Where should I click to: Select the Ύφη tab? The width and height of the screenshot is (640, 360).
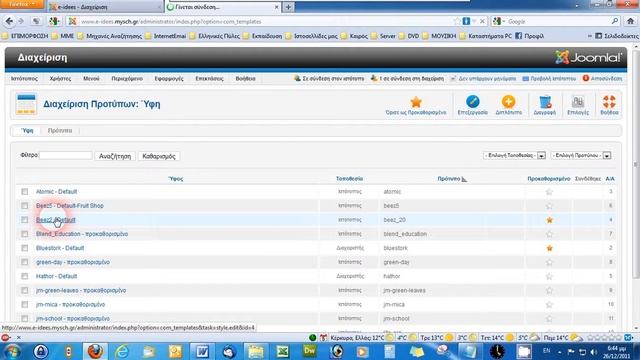(27, 131)
